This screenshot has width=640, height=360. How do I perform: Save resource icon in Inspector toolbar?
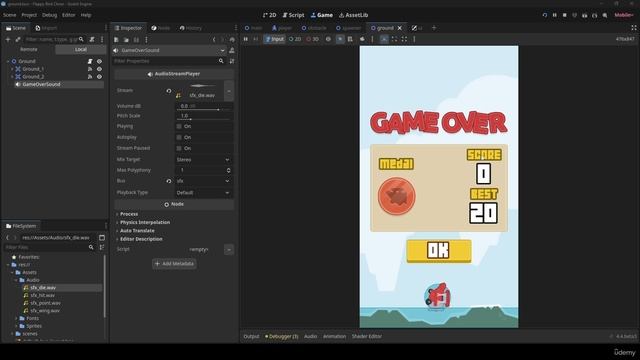tap(136, 40)
